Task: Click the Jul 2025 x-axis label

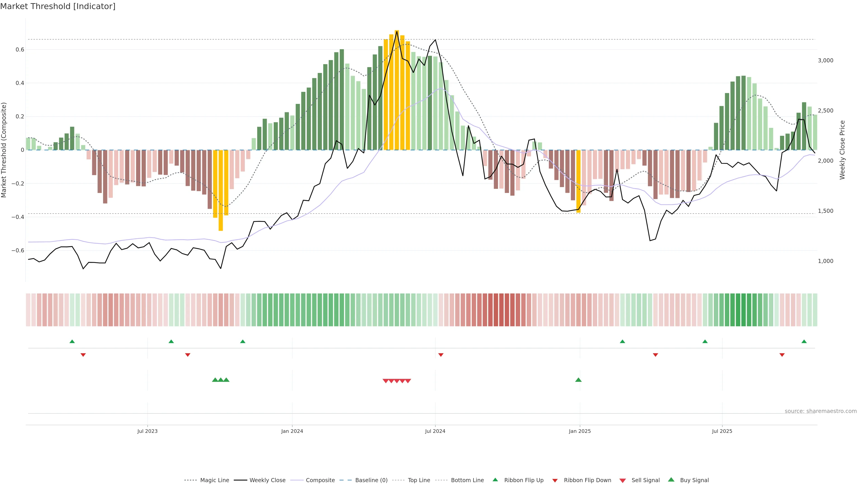Action: (722, 431)
